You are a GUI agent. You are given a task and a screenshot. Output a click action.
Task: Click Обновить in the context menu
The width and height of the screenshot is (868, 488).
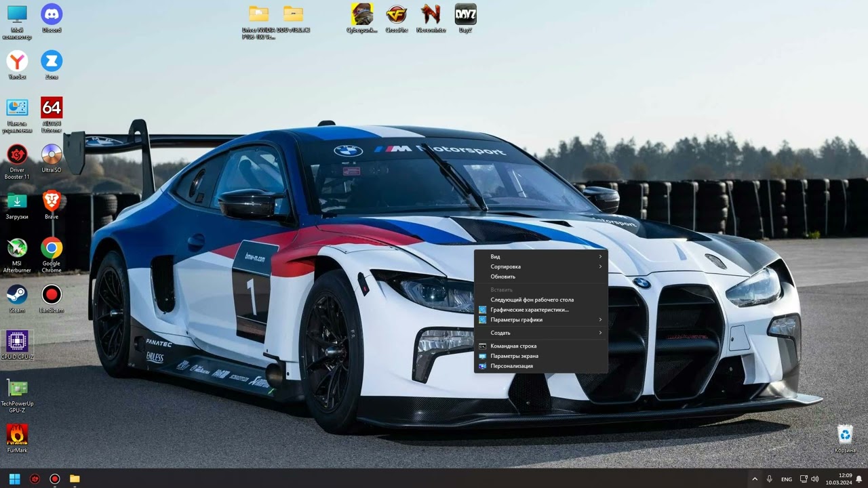[540, 277]
